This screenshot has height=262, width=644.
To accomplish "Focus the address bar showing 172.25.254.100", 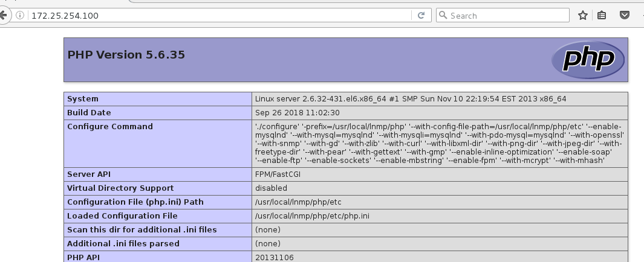I will pyautogui.click(x=221, y=16).
